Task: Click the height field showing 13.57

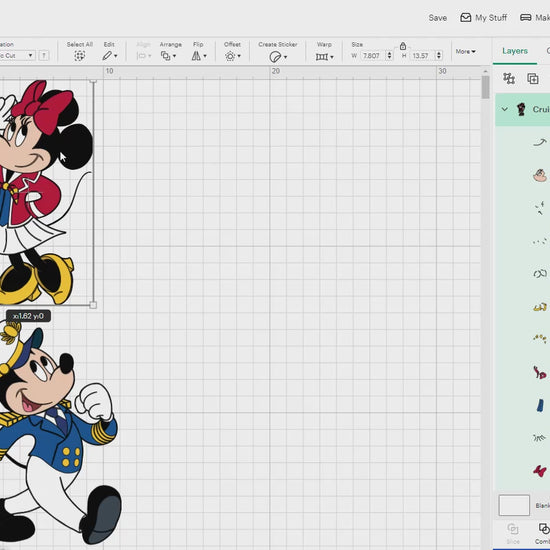Action: coord(421,55)
